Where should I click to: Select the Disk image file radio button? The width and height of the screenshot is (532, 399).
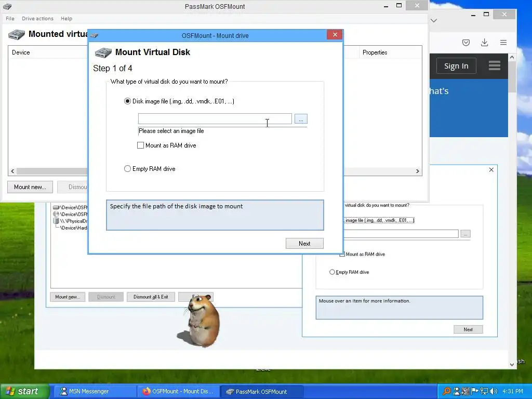click(127, 101)
